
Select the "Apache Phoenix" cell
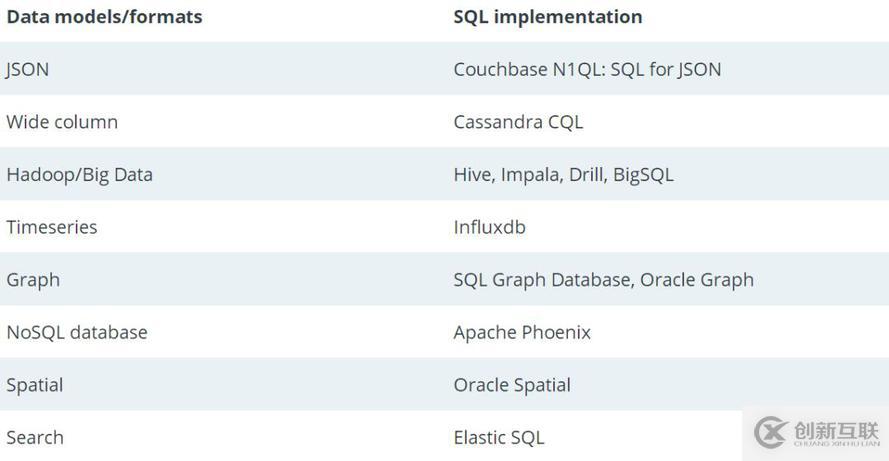(522, 333)
